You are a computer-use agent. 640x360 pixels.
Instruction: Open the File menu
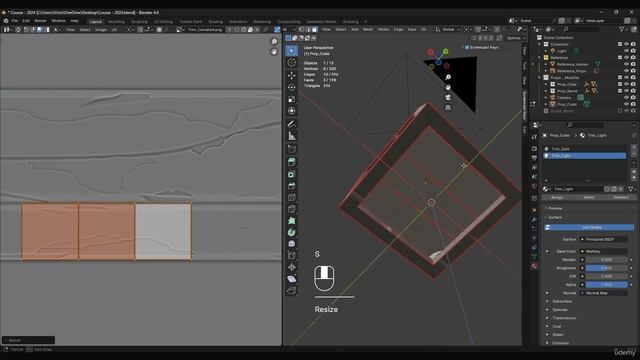(14, 21)
